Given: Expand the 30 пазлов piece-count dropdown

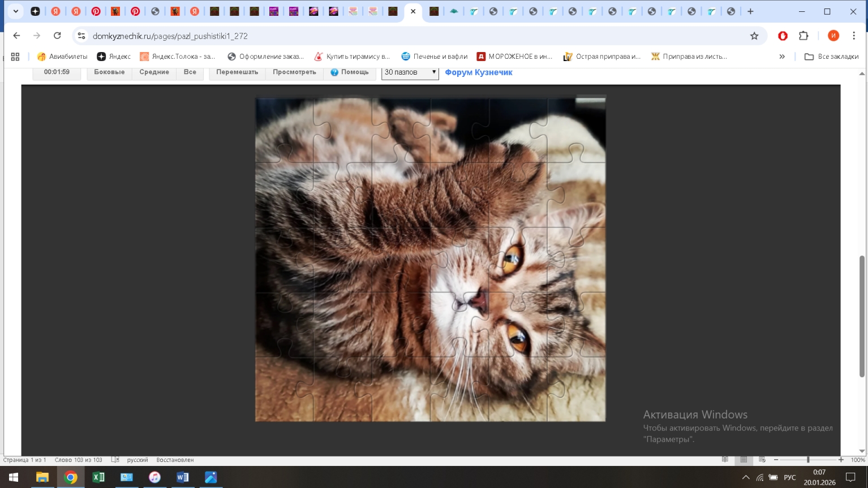Looking at the screenshot, I should coord(410,72).
